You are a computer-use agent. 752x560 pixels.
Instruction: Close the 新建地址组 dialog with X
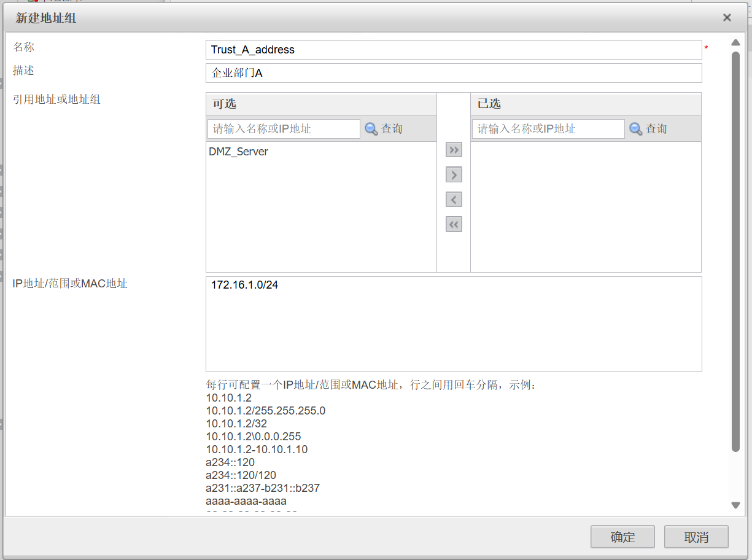pyautogui.click(x=727, y=18)
